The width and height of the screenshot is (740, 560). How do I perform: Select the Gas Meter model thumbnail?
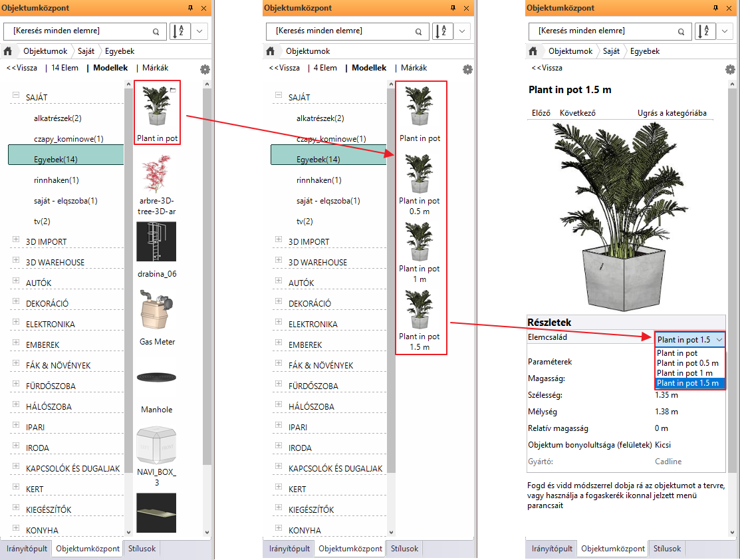[156, 311]
